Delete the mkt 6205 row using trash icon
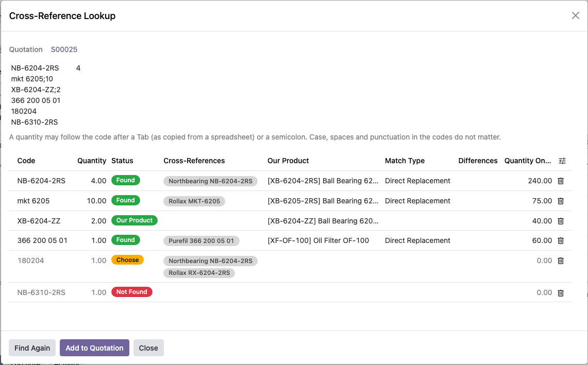The height and width of the screenshot is (365, 588). [561, 201]
